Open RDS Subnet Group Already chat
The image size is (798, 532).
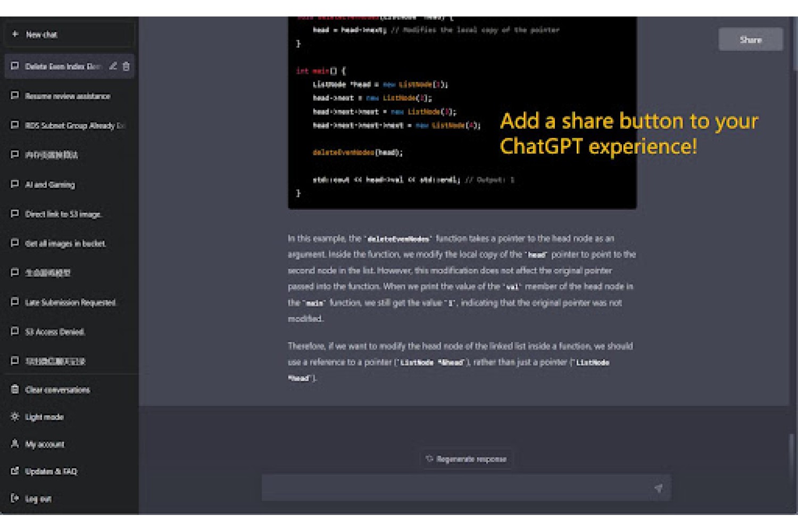tap(69, 126)
